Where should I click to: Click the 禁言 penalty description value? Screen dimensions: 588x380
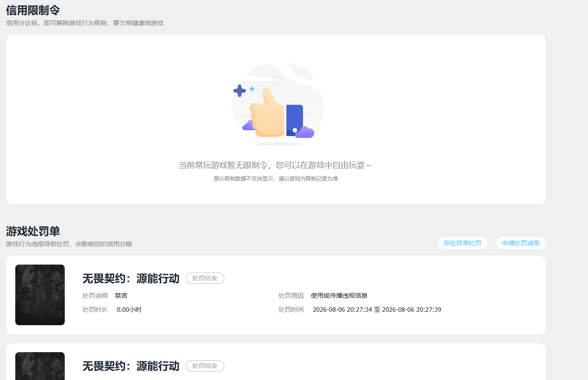coord(121,296)
